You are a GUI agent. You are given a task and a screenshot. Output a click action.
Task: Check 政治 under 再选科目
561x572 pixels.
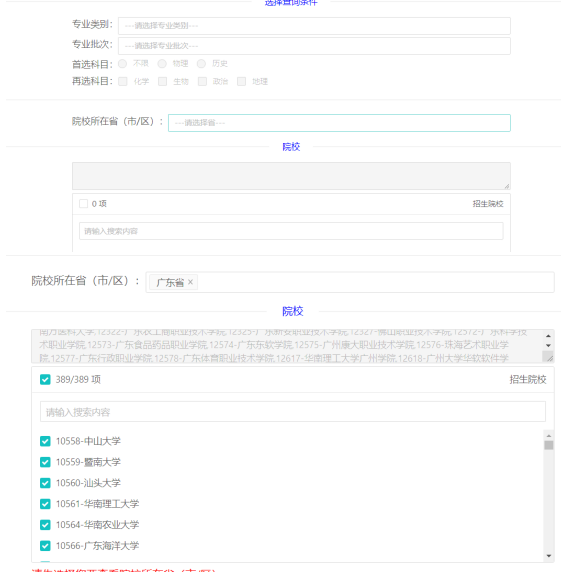pos(202,81)
